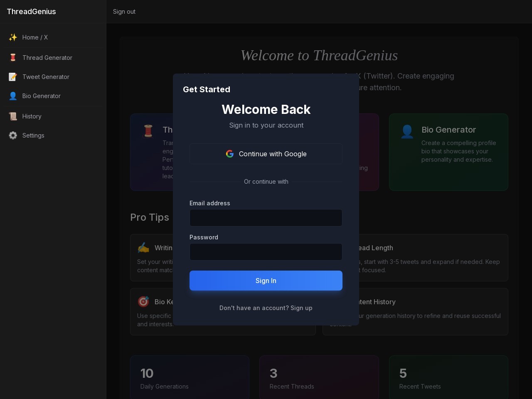Focus the Password field
The height and width of the screenshot is (399, 532).
[266, 252]
